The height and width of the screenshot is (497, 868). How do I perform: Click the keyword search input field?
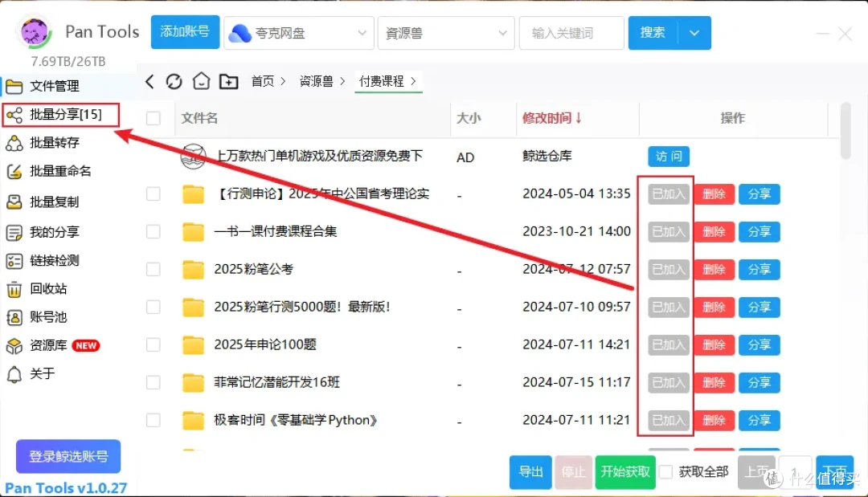click(x=571, y=33)
